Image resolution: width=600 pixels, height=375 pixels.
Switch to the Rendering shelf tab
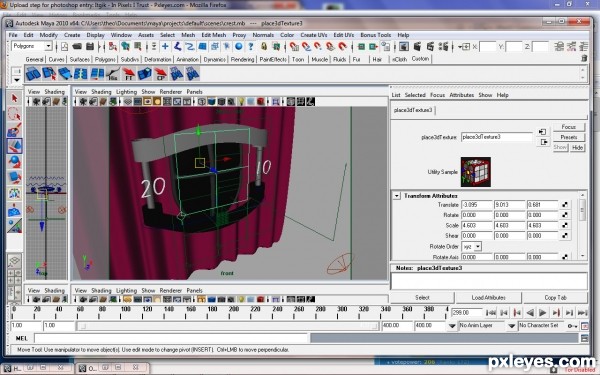coord(242,60)
